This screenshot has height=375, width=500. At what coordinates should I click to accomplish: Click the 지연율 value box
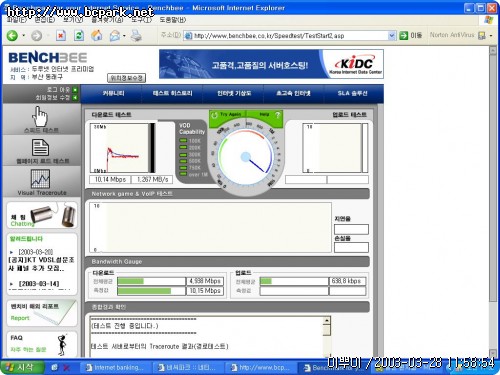tap(351, 229)
